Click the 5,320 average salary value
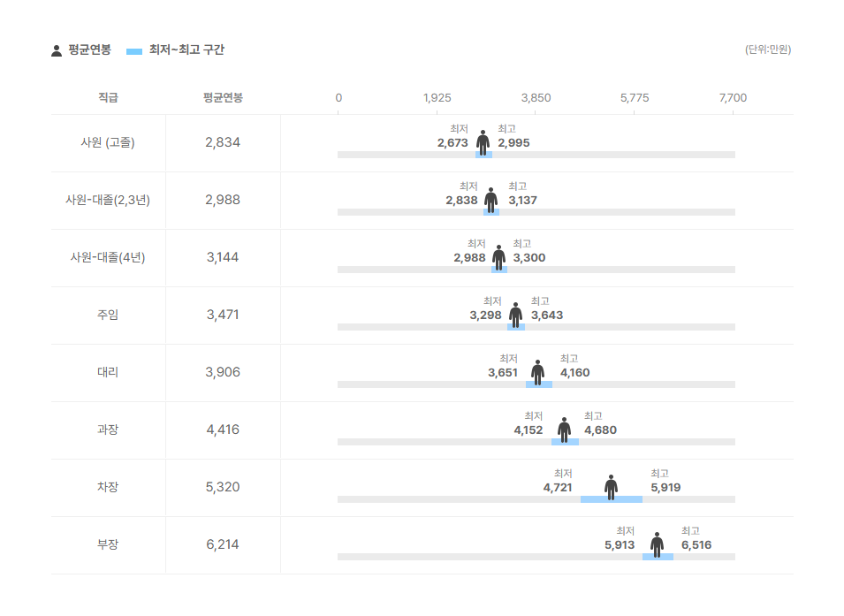 [x=223, y=487]
